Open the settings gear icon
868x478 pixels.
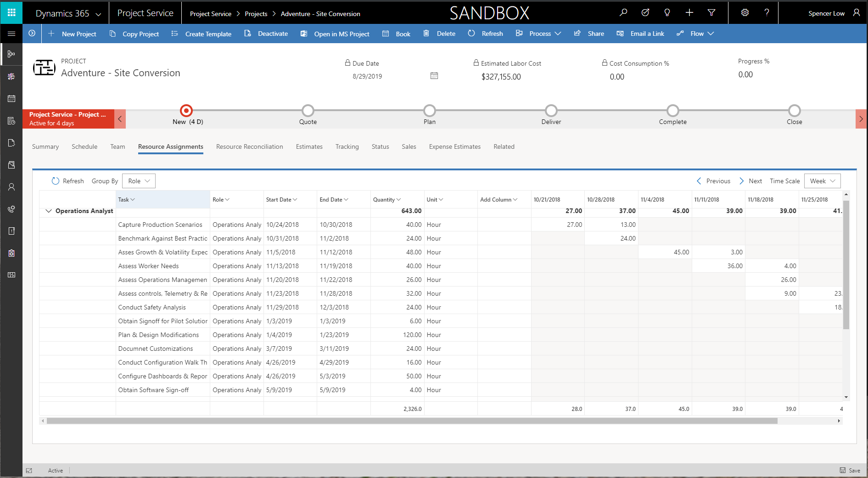(745, 13)
